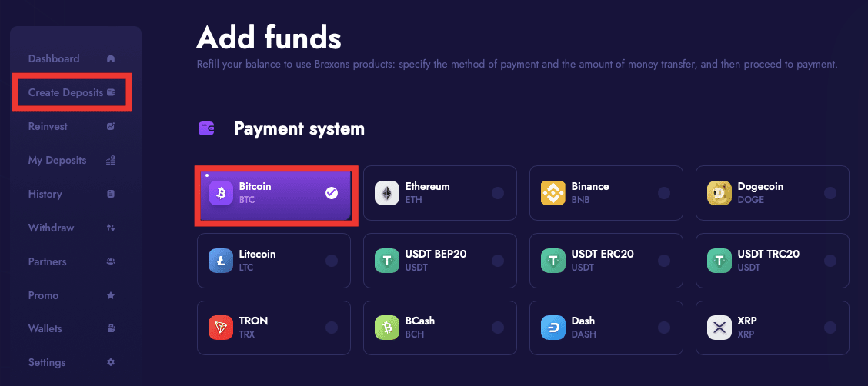Image resolution: width=868 pixels, height=386 pixels.
Task: Select the Ethereum radio button
Action: click(498, 193)
